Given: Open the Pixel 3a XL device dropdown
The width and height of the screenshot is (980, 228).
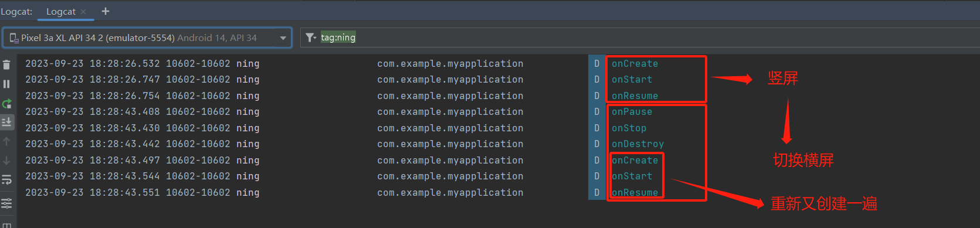Looking at the screenshot, I should click(x=147, y=38).
